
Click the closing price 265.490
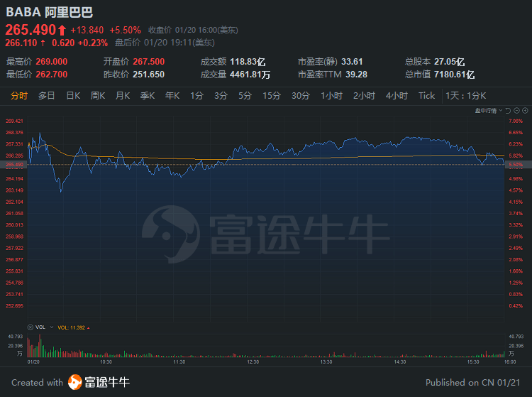(31, 30)
